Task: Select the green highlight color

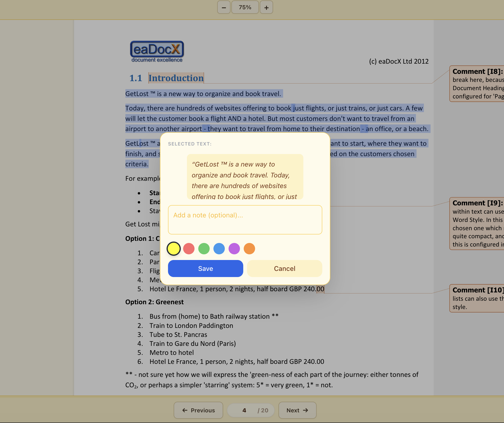Action: pyautogui.click(x=204, y=249)
